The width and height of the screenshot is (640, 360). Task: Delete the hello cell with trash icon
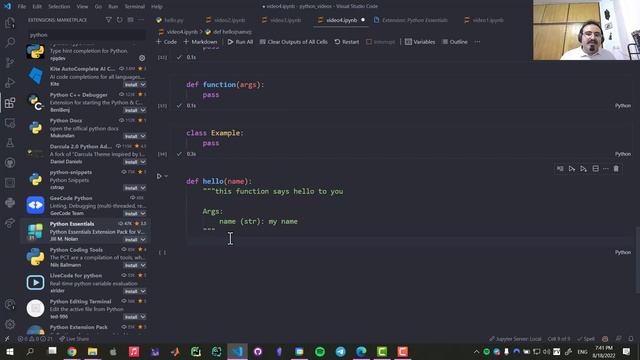(616, 169)
